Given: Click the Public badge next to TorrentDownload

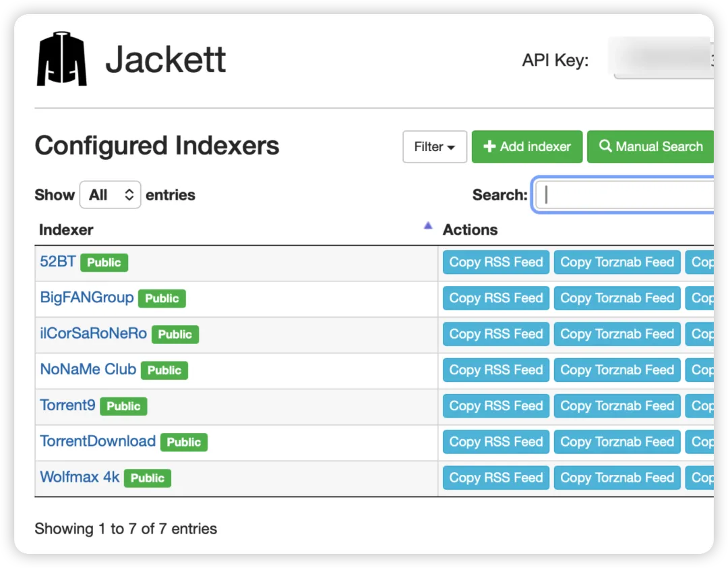Looking at the screenshot, I should tap(184, 442).
